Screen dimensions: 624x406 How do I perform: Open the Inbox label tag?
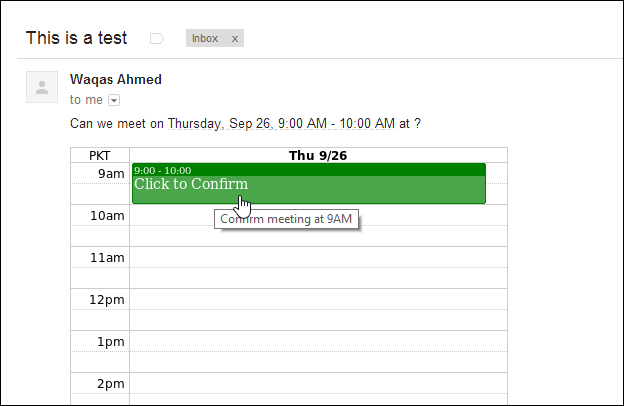(x=205, y=38)
